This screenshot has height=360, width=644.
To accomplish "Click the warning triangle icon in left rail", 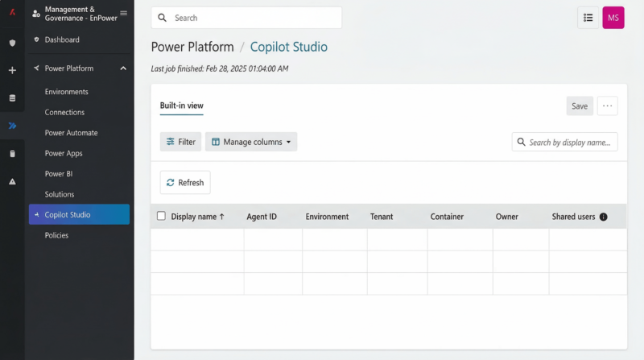I will [x=12, y=181].
